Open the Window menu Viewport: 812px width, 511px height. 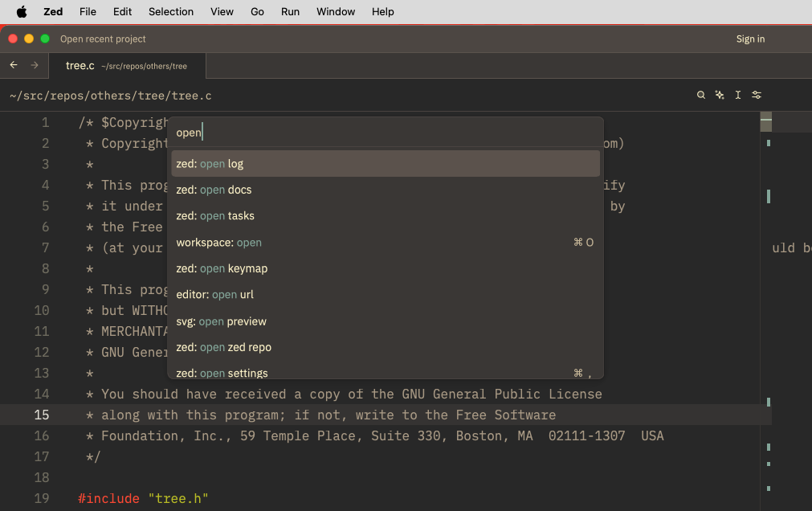336,11
